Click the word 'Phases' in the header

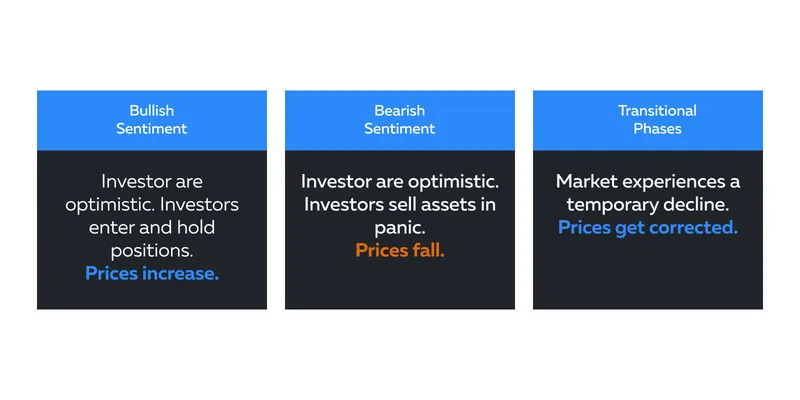[x=657, y=129]
